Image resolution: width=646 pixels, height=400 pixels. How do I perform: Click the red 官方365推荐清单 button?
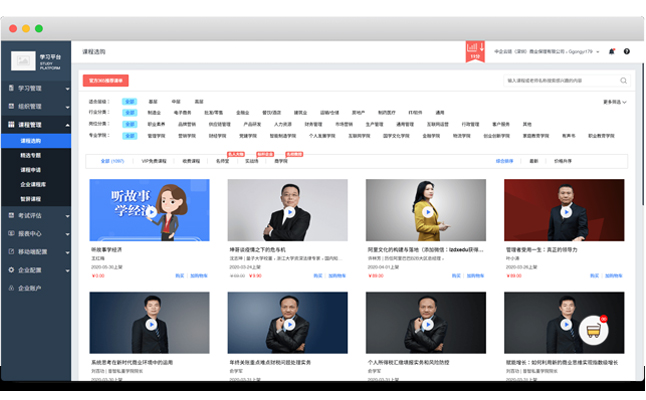(105, 81)
